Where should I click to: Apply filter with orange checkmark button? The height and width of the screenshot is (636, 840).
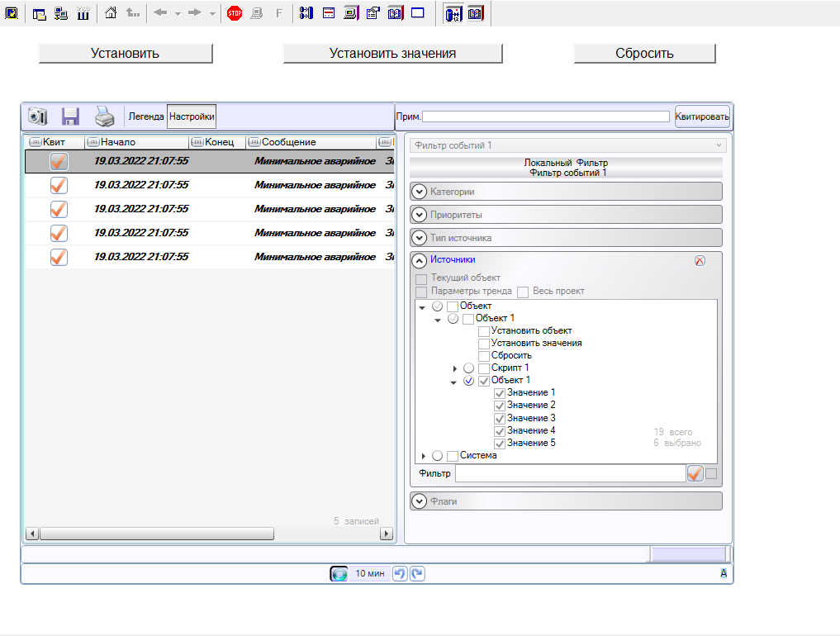(695, 473)
